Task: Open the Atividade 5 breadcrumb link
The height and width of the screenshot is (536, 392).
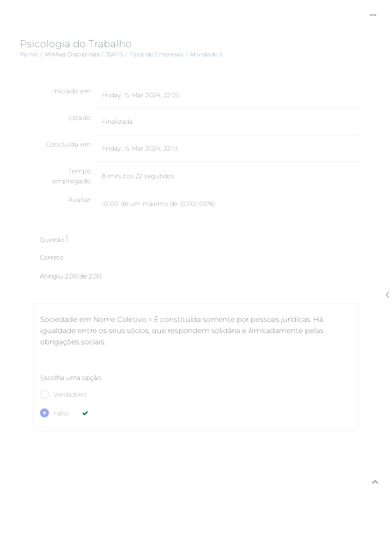Action: (206, 54)
